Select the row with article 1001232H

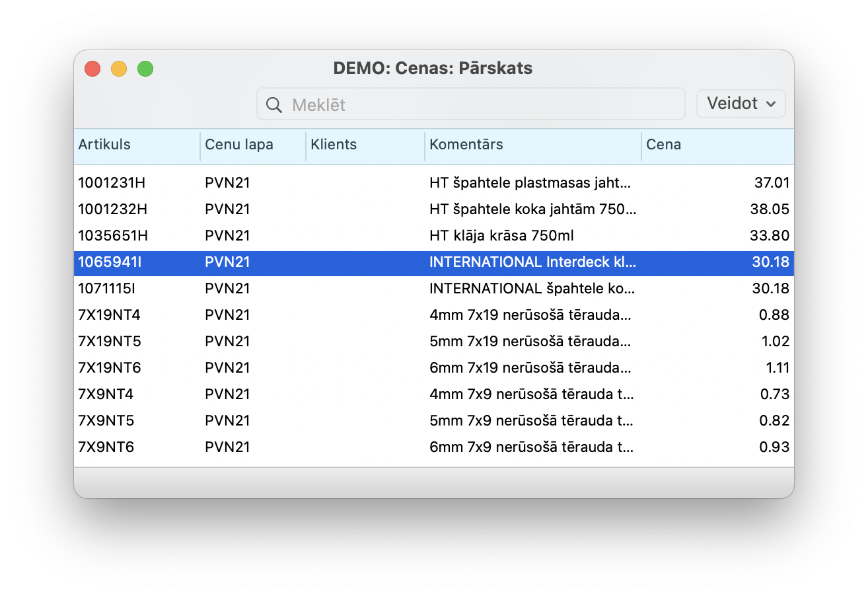click(x=112, y=209)
